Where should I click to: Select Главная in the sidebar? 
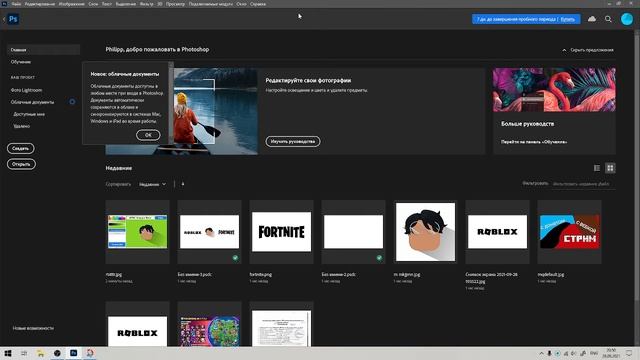coord(43,50)
